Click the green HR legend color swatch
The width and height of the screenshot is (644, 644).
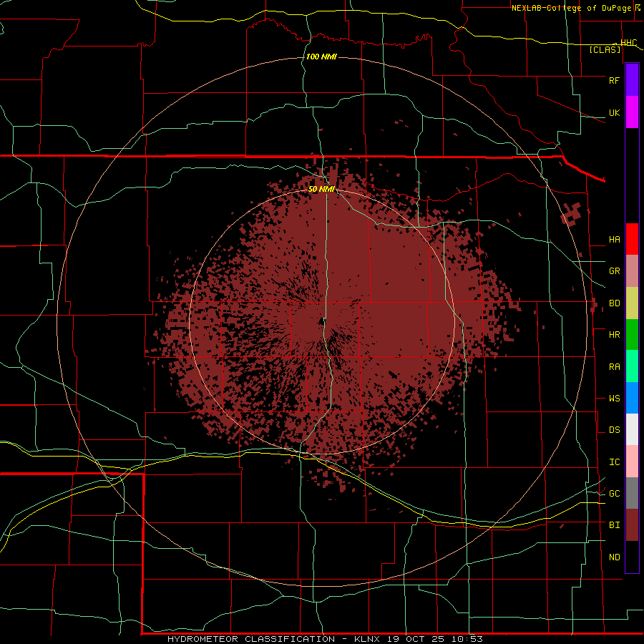click(632, 335)
